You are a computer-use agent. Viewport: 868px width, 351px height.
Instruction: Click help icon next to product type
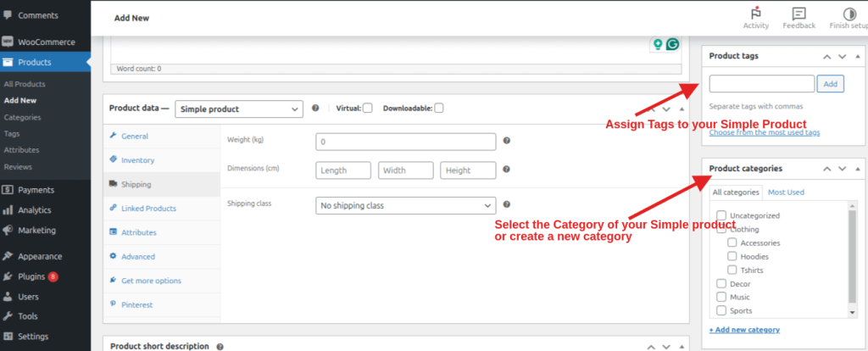[315, 109]
